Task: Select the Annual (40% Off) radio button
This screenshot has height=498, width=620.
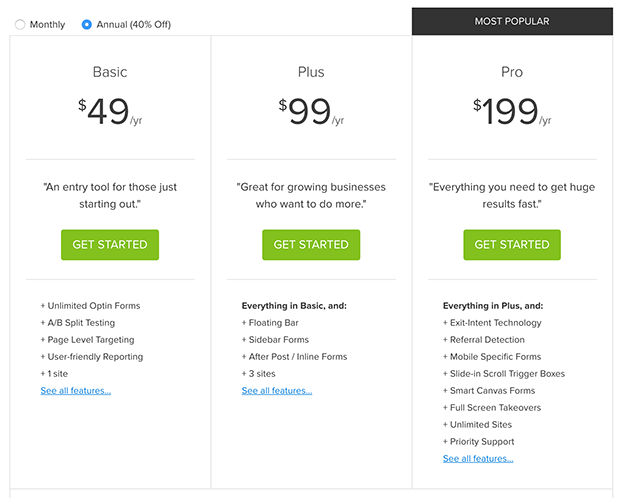Action: click(87, 25)
